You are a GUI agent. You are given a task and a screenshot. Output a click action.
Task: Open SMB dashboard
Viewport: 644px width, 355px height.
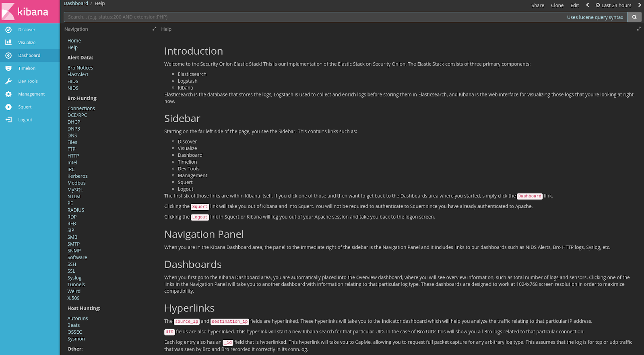[72, 237]
